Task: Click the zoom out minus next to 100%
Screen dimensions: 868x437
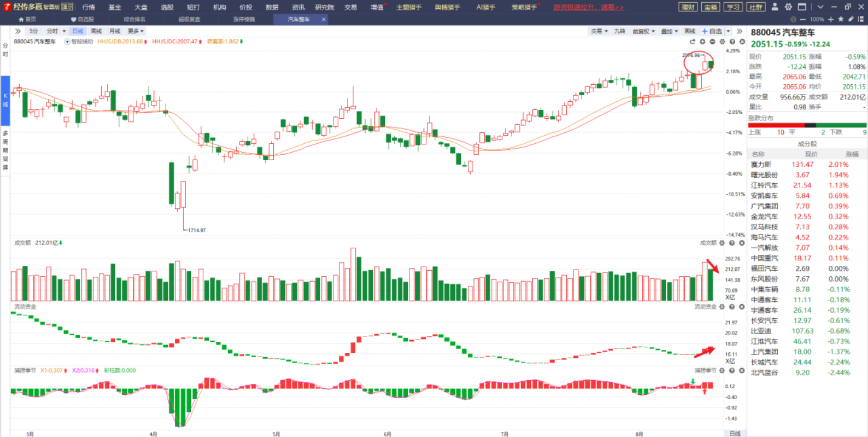Action: (803, 19)
